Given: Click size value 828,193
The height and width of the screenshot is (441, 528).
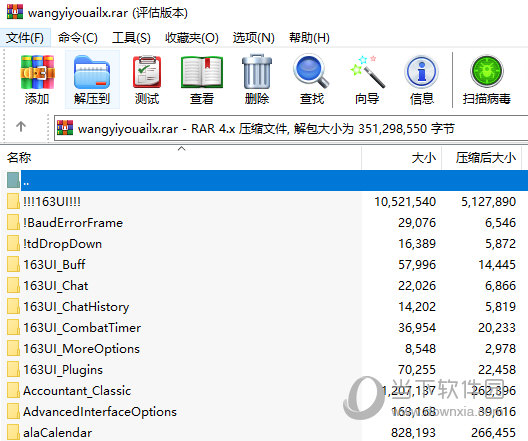Looking at the screenshot, I should (414, 433).
